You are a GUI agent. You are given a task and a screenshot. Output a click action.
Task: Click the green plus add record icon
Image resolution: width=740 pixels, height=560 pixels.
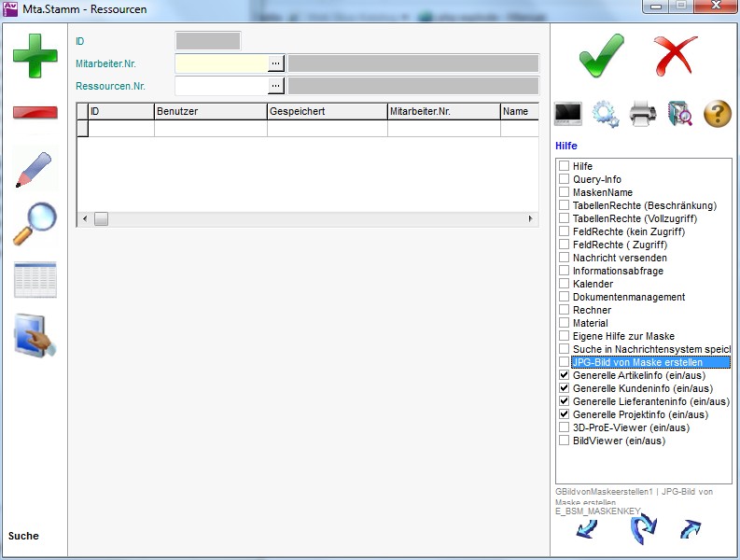(x=35, y=55)
